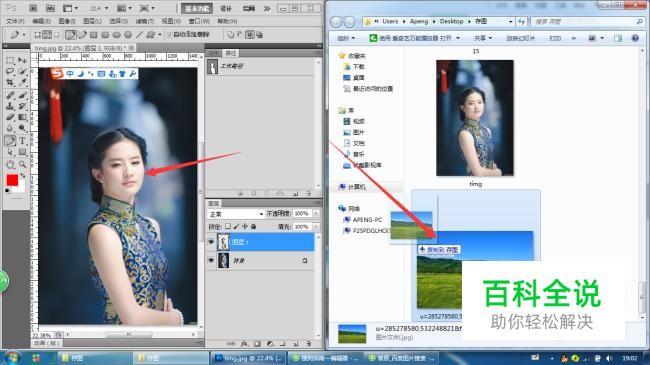650x365 pixels.
Task: Click Essentials workspace button in Photoshop
Action: point(197,8)
